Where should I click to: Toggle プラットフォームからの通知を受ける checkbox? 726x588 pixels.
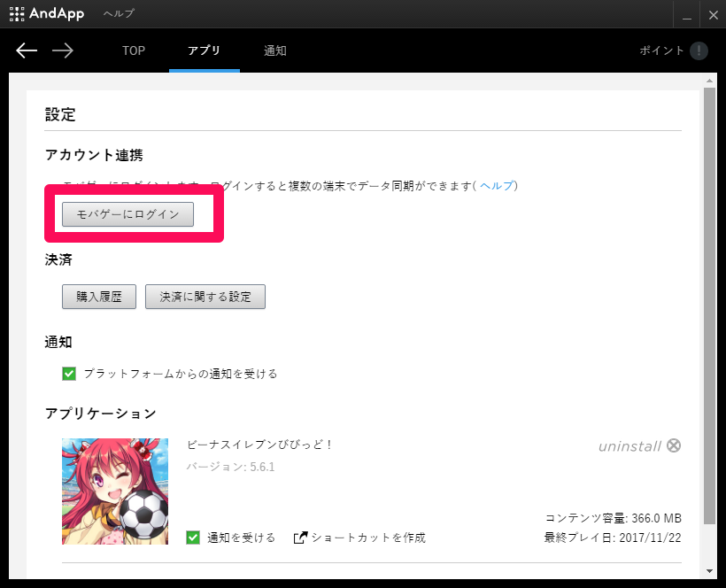coord(69,374)
